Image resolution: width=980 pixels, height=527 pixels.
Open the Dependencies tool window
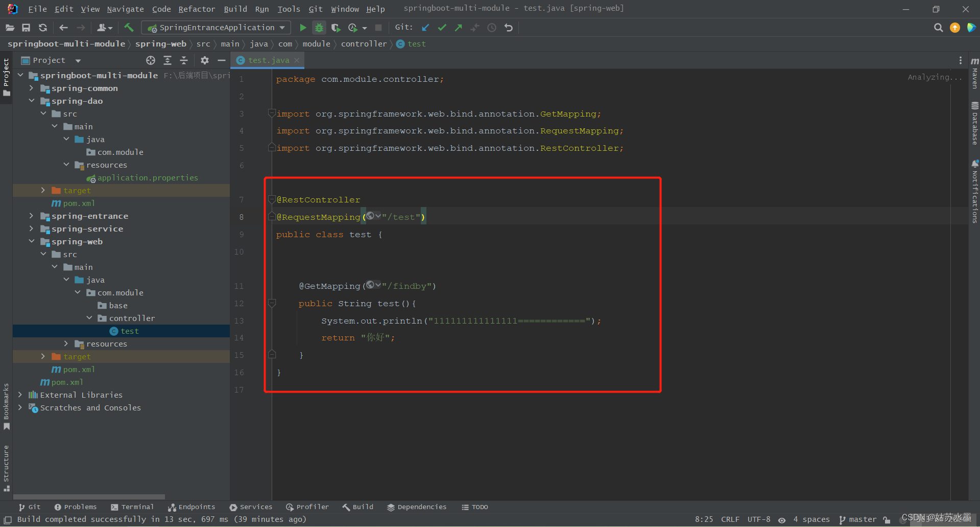417,507
